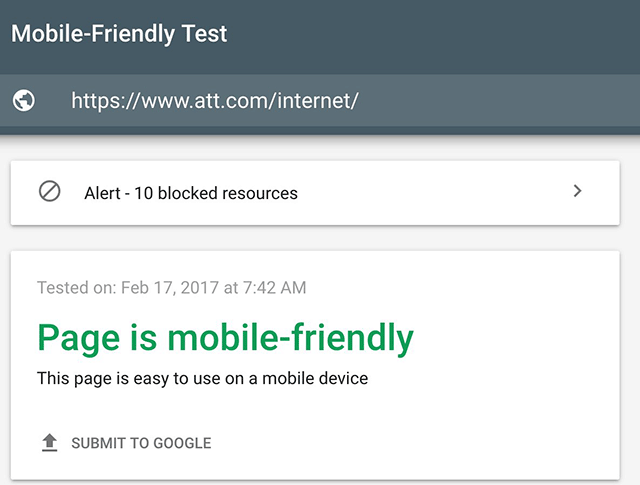Click empty space in the dark URL bar
The image size is (640, 485).
click(x=500, y=100)
